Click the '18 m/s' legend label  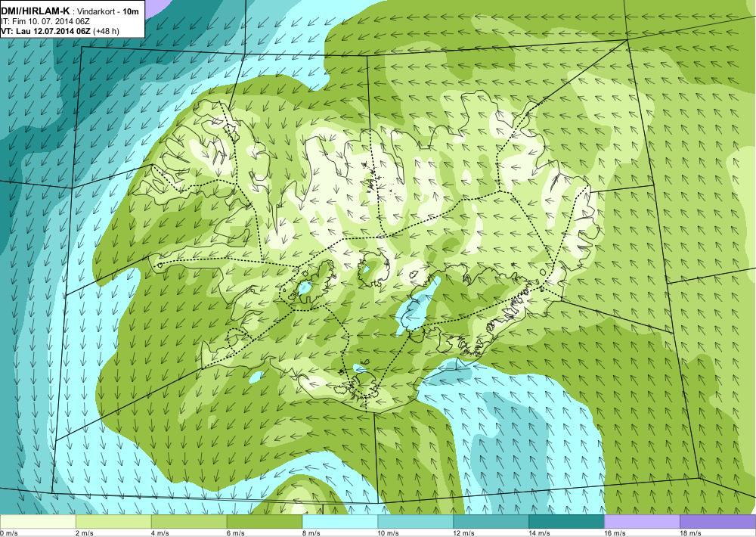pyautogui.click(x=691, y=533)
